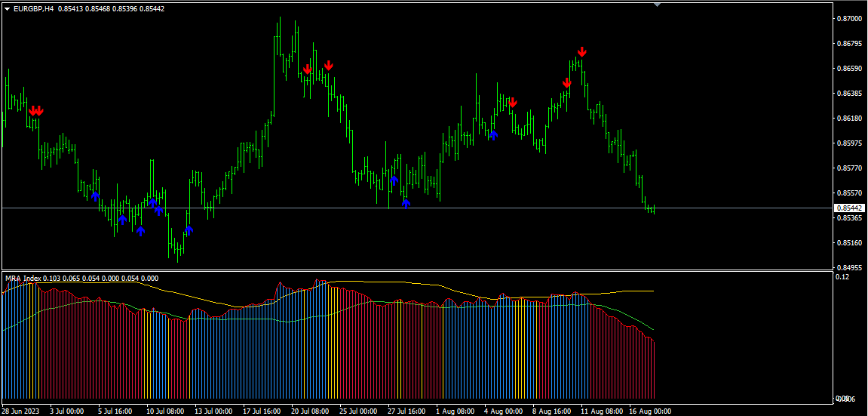Select the red sell arrow above the 11 Aug peak

(581, 52)
